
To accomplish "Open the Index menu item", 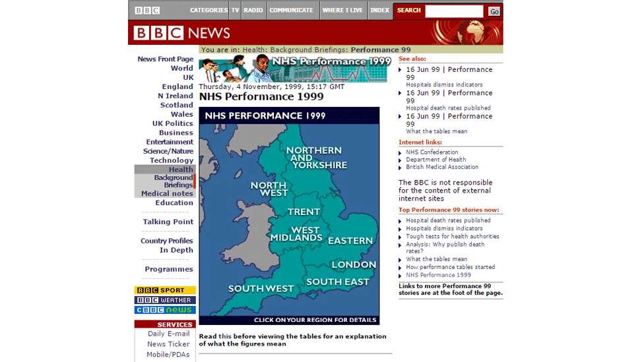I will click(379, 11).
